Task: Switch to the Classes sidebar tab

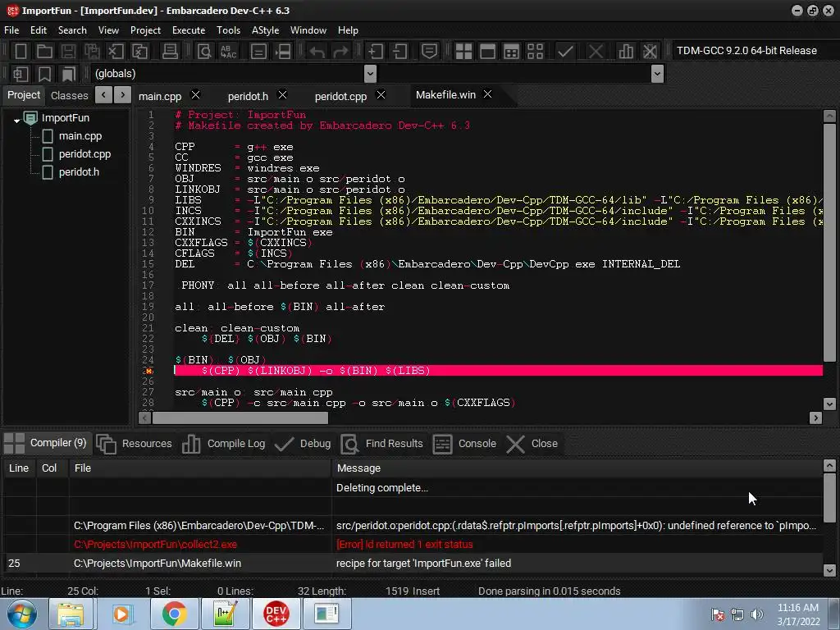Action: [x=69, y=95]
